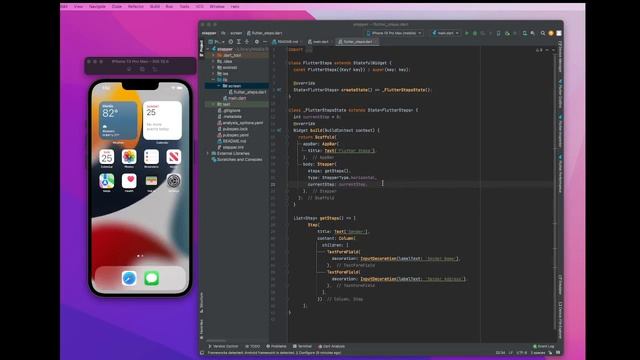640x360 pixels.
Task: Open the Navigate menu in menu bar
Action: tap(97, 7)
